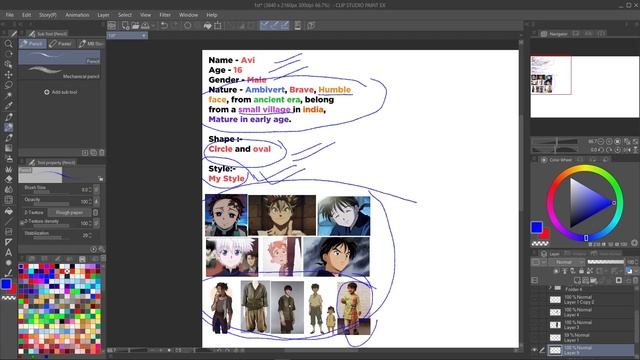Select Layer 3 in layer list
This screenshot has width=640, height=360.
[590, 325]
